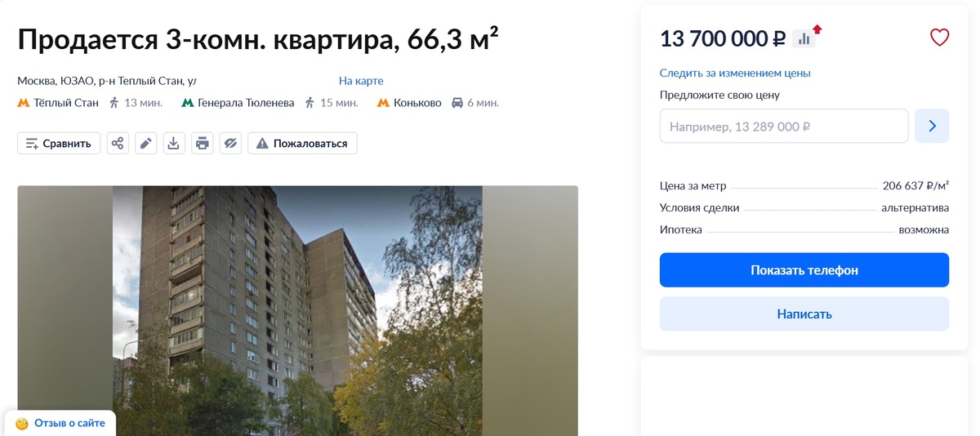
Task: Open the Отзыв о сайте feedback tab
Action: point(60,423)
